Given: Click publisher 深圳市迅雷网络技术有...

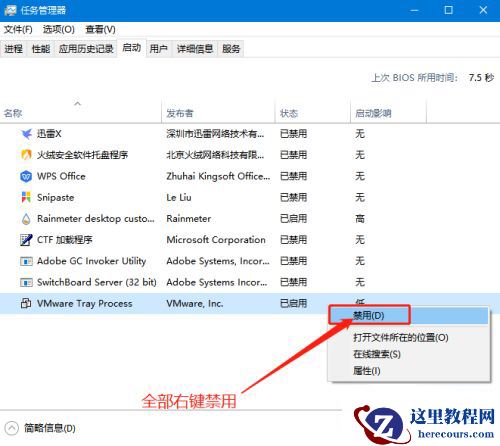Looking at the screenshot, I should click(x=215, y=134).
